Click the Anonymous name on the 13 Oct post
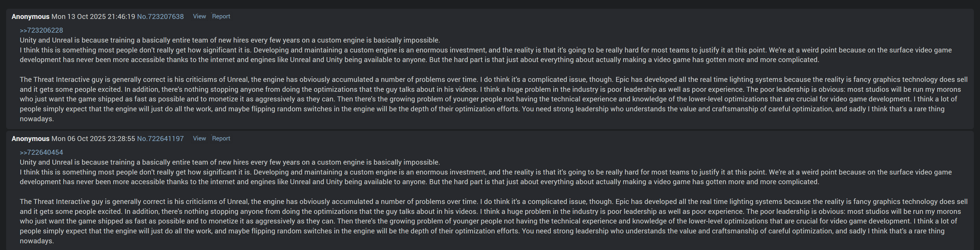The image size is (980, 250). tap(31, 17)
